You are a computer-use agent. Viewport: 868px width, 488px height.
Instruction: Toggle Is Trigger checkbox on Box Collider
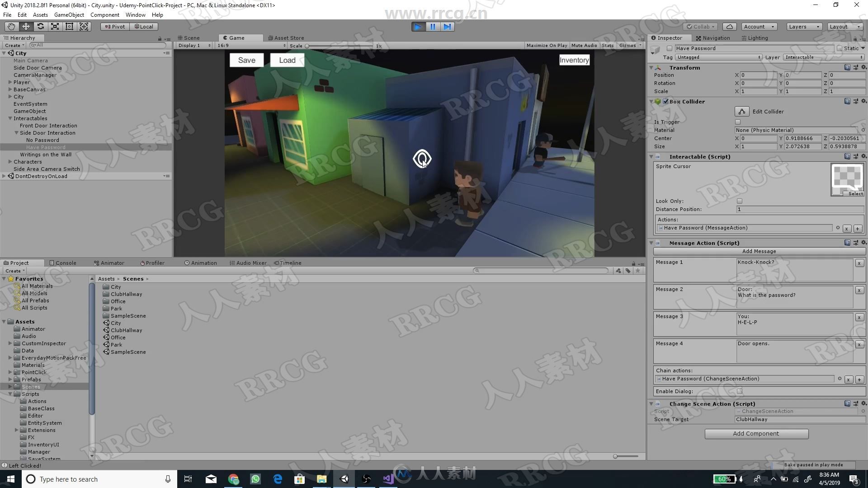tap(738, 122)
